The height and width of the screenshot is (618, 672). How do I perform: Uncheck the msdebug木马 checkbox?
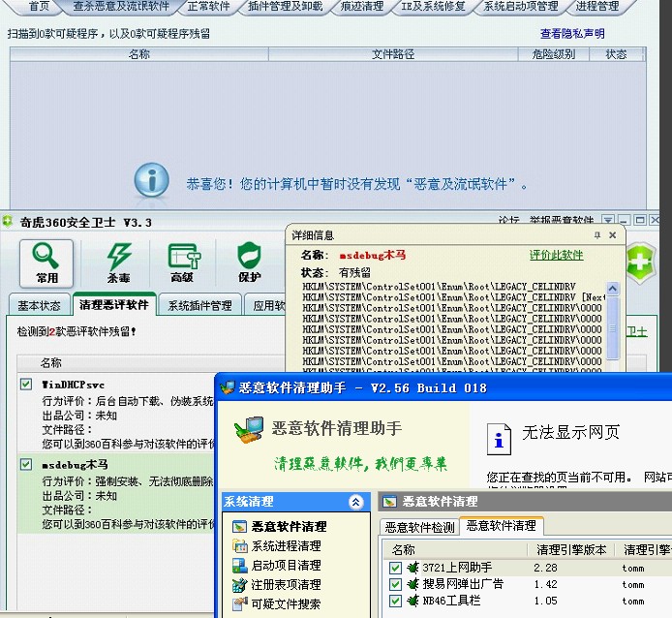point(26,464)
